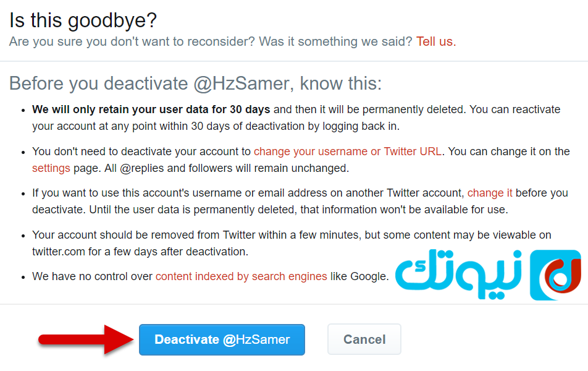This screenshot has width=588, height=371.
Task: Click the 'Your account should be removed' paragraph
Action: tap(292, 243)
